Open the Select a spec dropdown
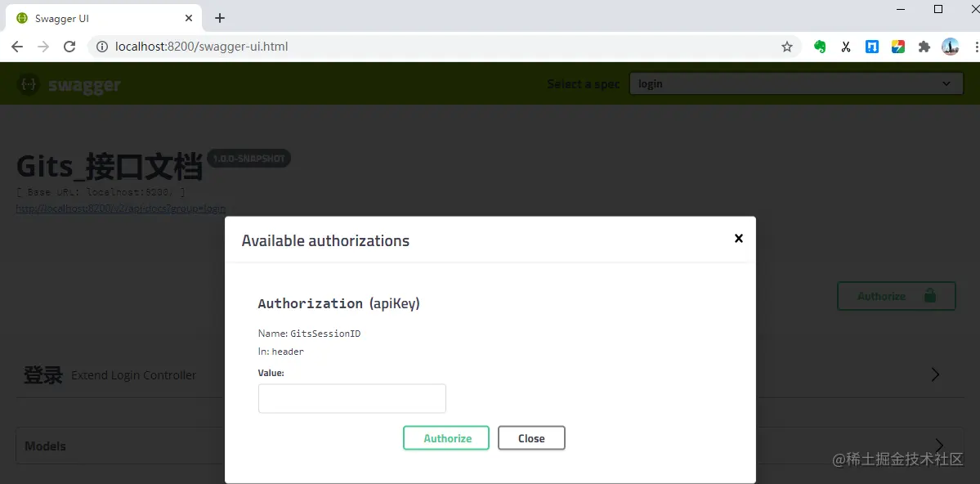The height and width of the screenshot is (484, 980). (796, 83)
